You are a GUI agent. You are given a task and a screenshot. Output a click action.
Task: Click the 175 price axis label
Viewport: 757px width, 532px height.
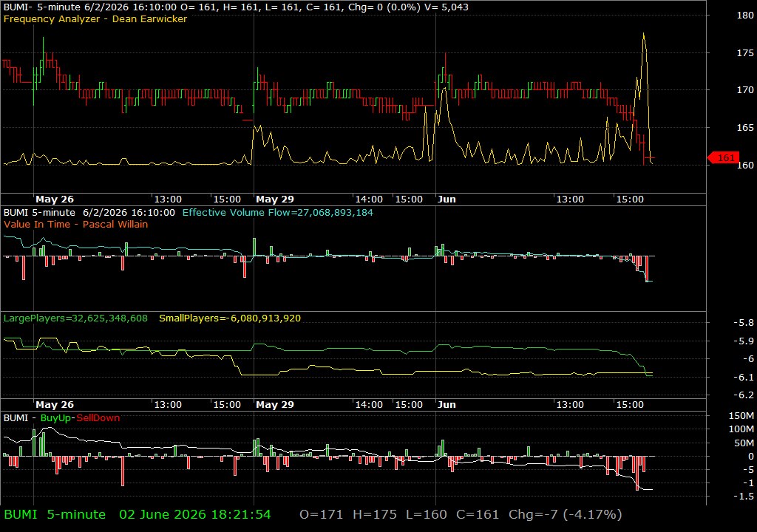745,53
